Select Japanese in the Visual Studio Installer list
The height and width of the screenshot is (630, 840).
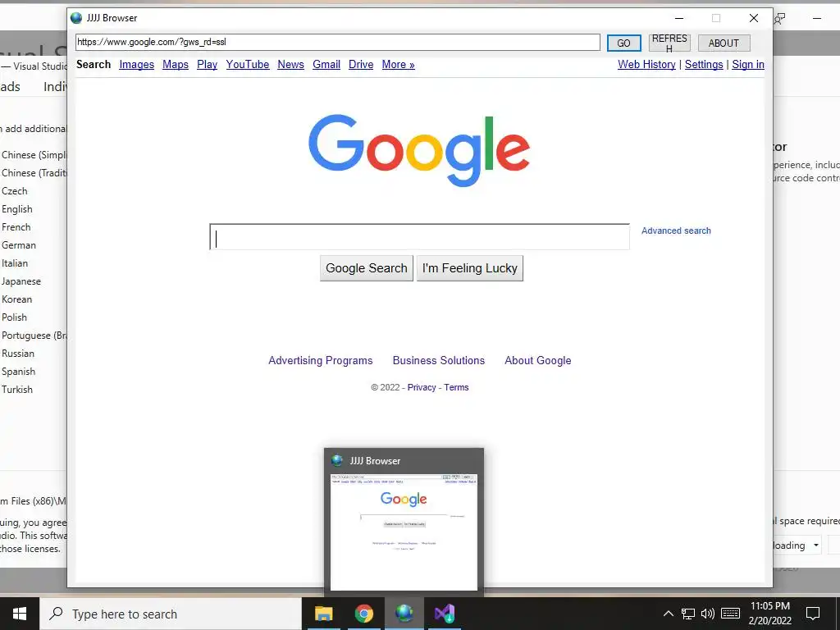[21, 282]
